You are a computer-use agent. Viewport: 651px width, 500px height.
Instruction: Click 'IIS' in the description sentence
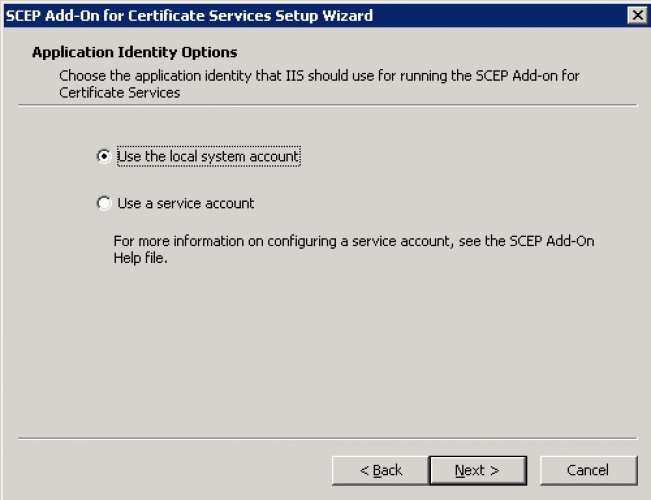(x=295, y=76)
